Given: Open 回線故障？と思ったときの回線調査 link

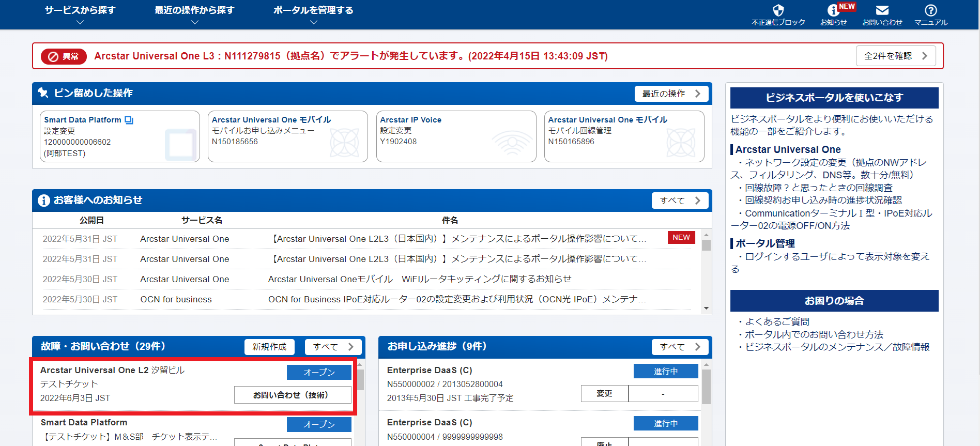Looking at the screenshot, I should tap(819, 188).
